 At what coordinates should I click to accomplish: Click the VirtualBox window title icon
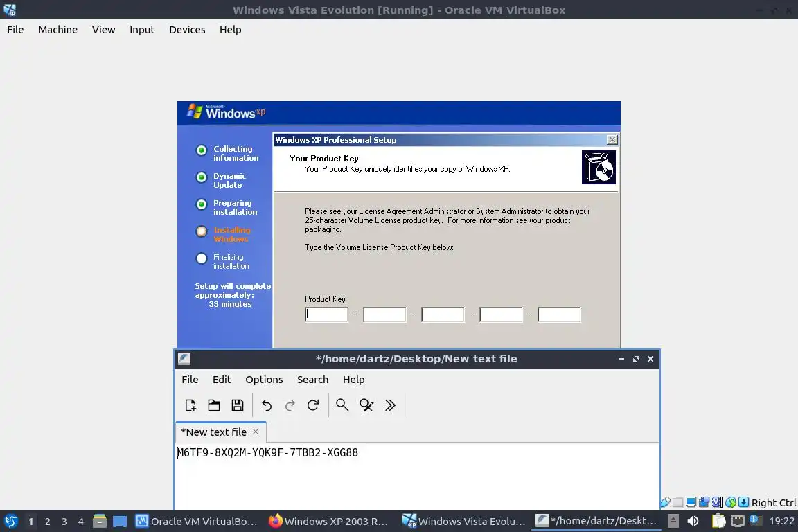coord(10,10)
